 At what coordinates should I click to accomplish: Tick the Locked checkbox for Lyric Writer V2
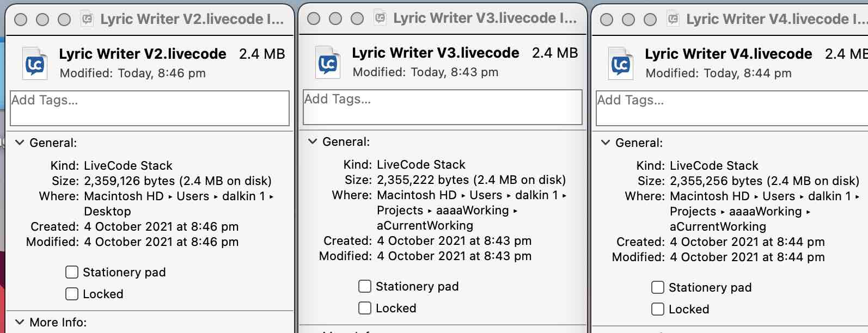coord(72,294)
